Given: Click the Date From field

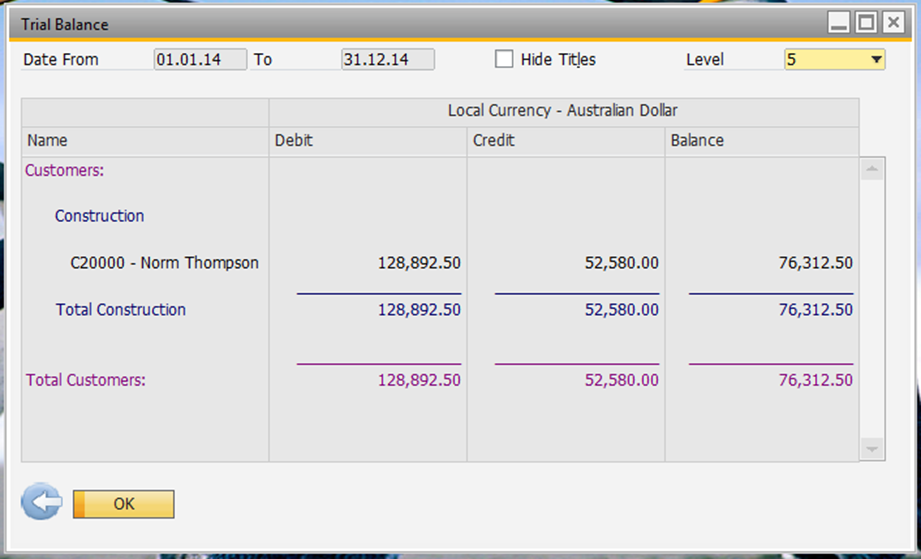Looking at the screenshot, I should pos(200,60).
